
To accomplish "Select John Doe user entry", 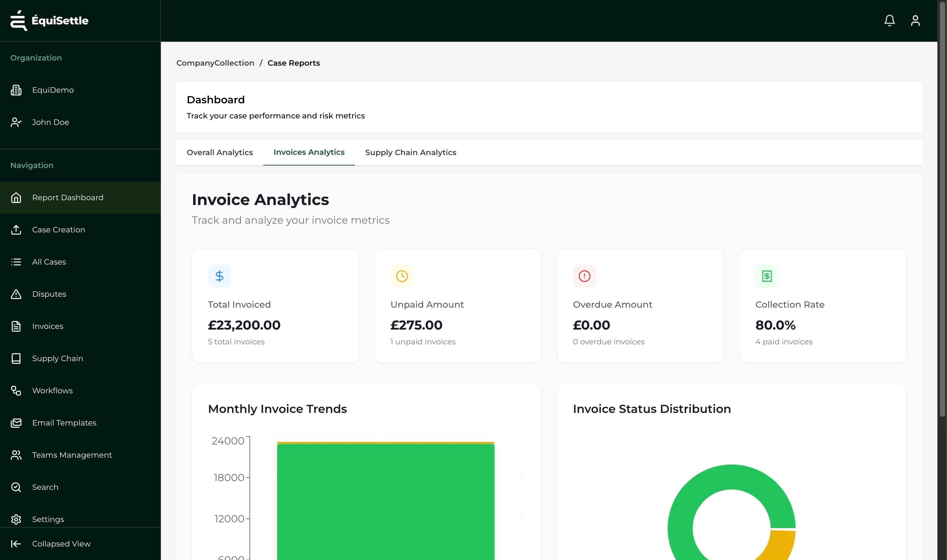I will [x=80, y=122].
